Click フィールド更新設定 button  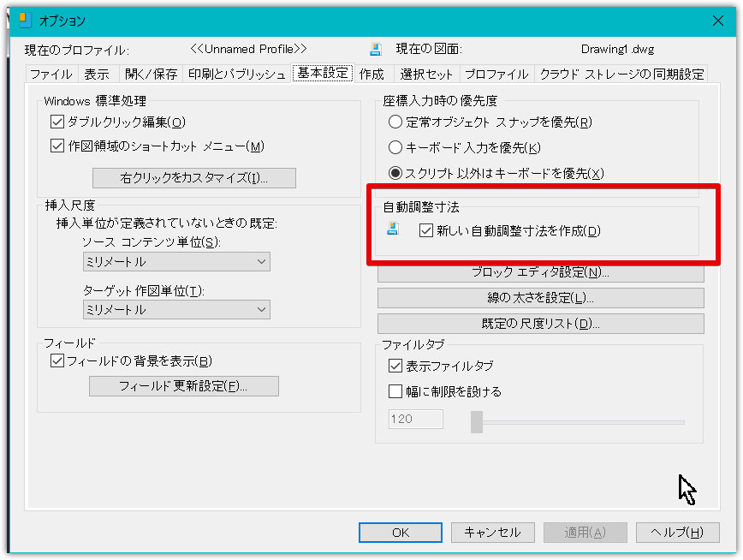(x=184, y=386)
